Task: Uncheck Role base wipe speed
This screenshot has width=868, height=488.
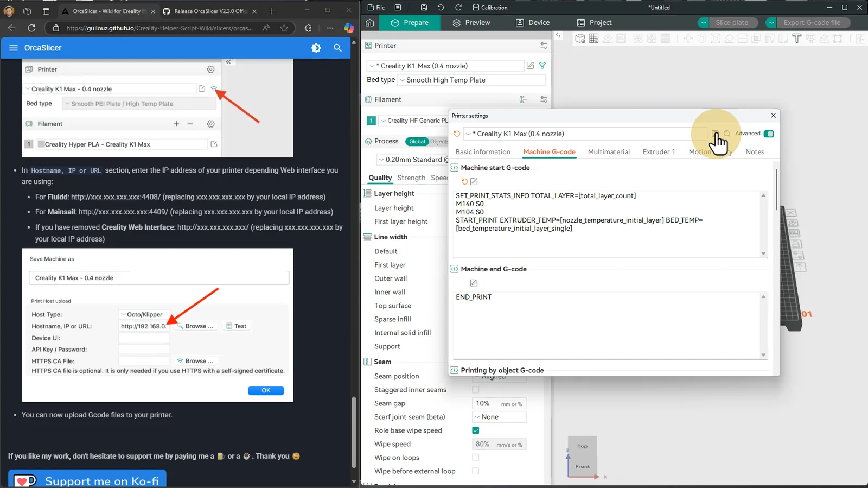Action: (476, 430)
